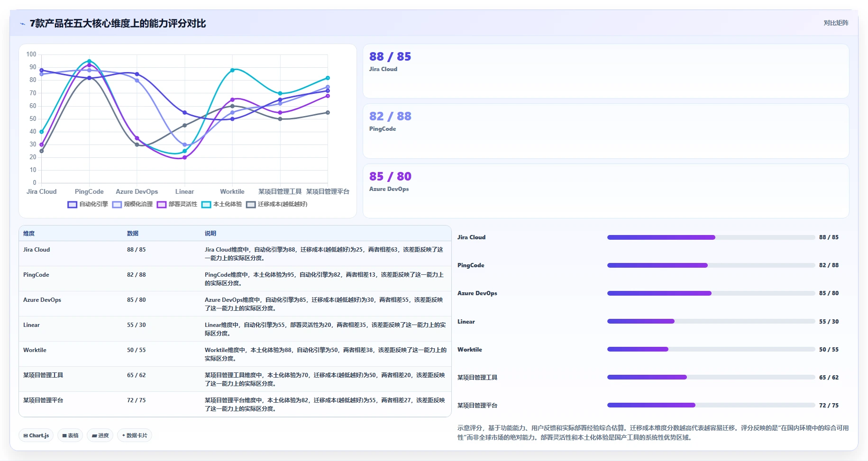The width and height of the screenshot is (868, 461).
Task: Click the Chart.js tag pill
Action: 37,435
